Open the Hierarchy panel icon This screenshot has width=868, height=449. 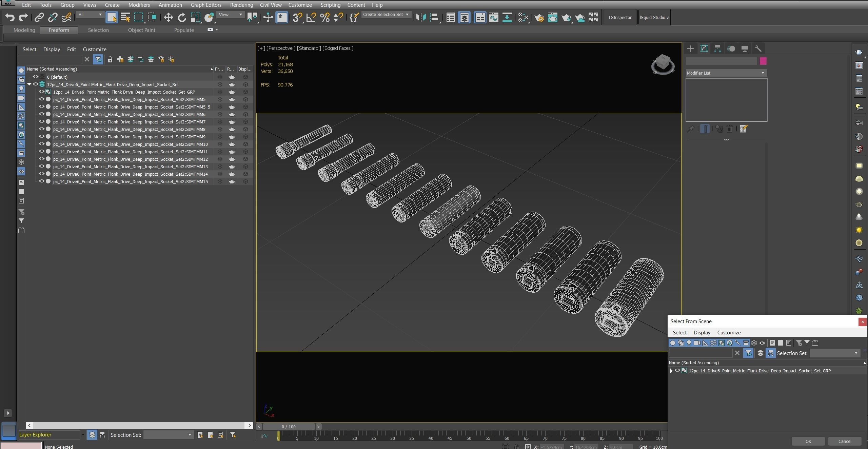[717, 48]
